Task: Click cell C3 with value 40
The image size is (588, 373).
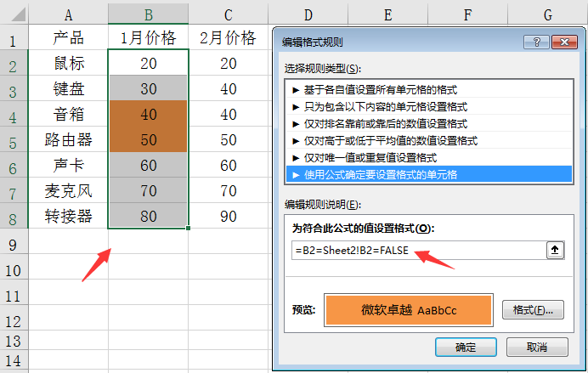Action: [228, 88]
